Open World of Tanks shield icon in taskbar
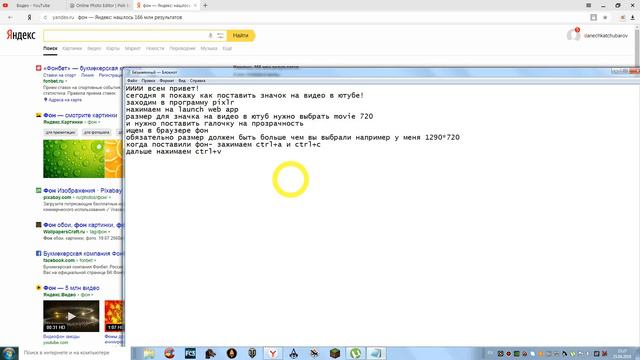 pos(252,353)
